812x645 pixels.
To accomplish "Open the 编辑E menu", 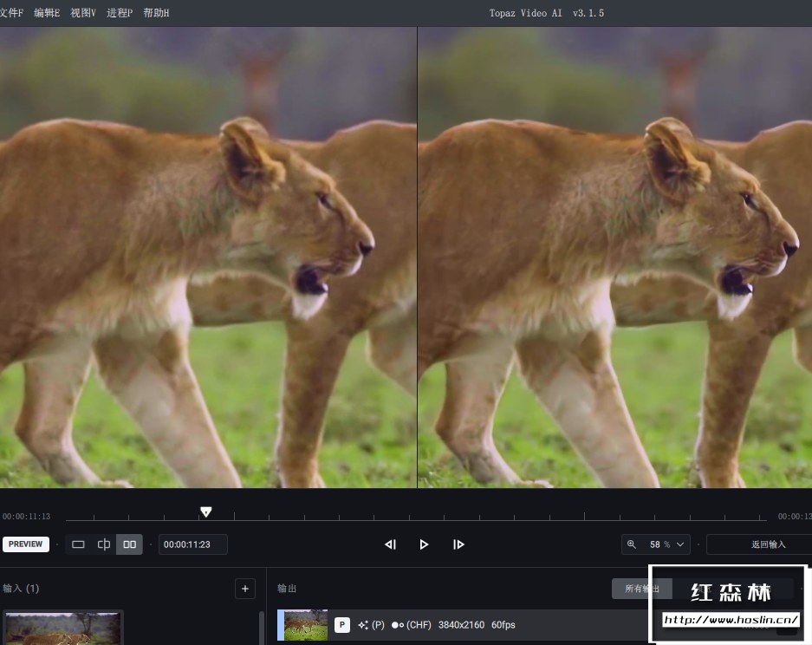I will point(47,13).
